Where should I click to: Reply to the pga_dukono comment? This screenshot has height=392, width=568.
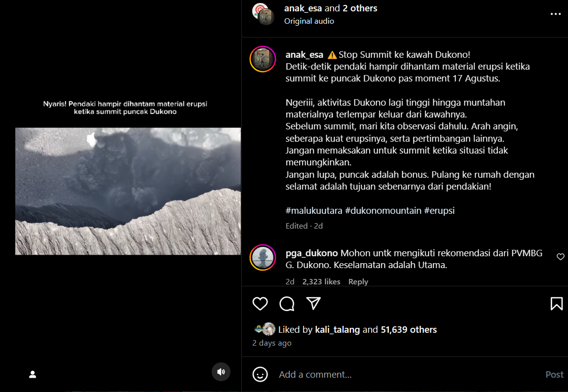[x=358, y=281]
